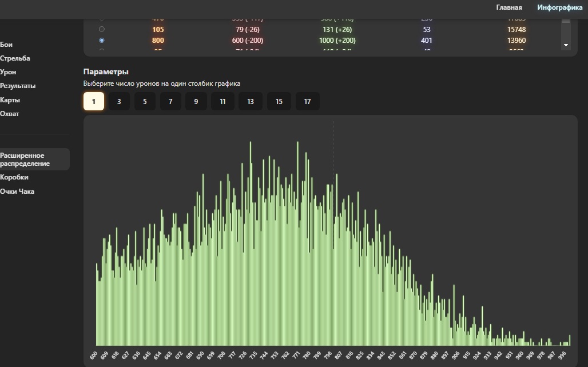This screenshot has width=588, height=367.
Task: Set damages per bar to 1
Action: pos(94,102)
